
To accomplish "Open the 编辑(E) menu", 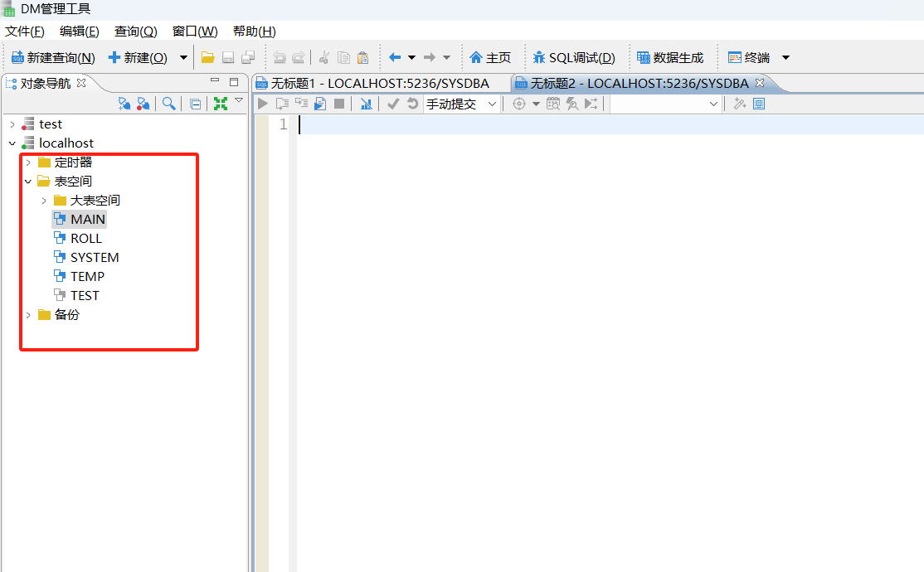I will (x=79, y=32).
